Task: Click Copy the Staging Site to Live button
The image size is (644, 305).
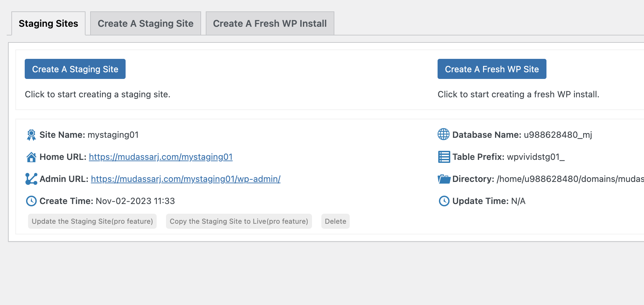Action: pyautogui.click(x=239, y=221)
